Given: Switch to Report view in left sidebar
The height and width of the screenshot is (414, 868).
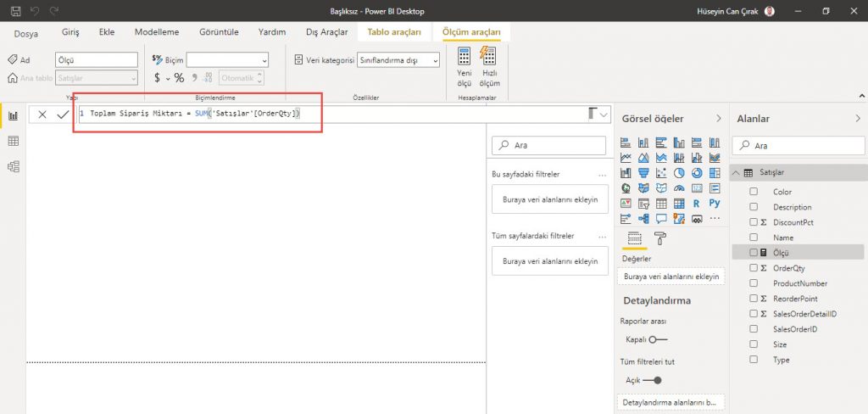Looking at the screenshot, I should click(14, 116).
